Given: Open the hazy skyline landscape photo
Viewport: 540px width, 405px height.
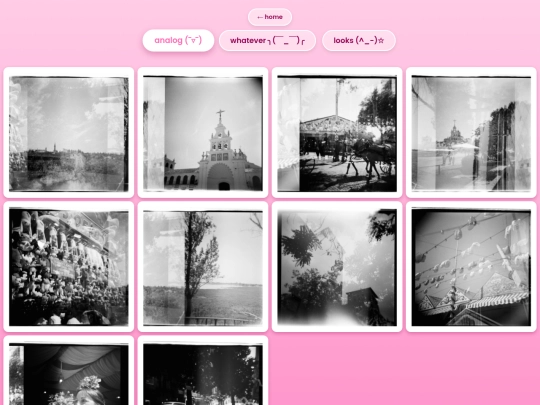Looking at the screenshot, I should click(69, 133).
